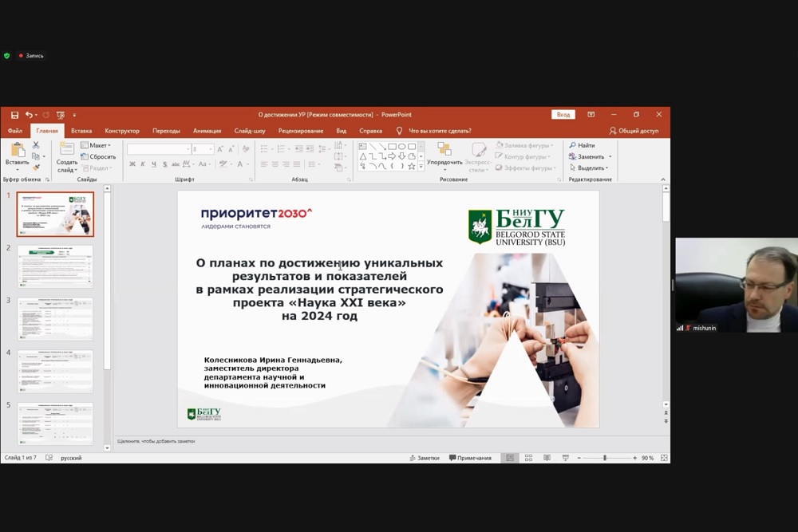Select slide 3 thumbnail in panel
This screenshot has width=798, height=532.
tap(55, 319)
